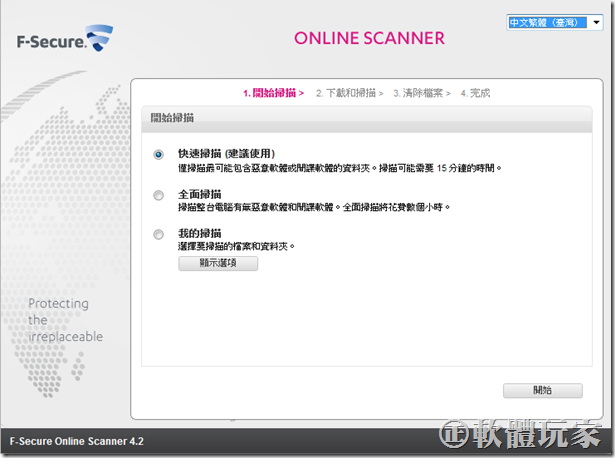Click the F-Secure Online Scanner 4.2 status text
Image resolution: width=615 pixels, height=458 pixels.
click(76, 442)
